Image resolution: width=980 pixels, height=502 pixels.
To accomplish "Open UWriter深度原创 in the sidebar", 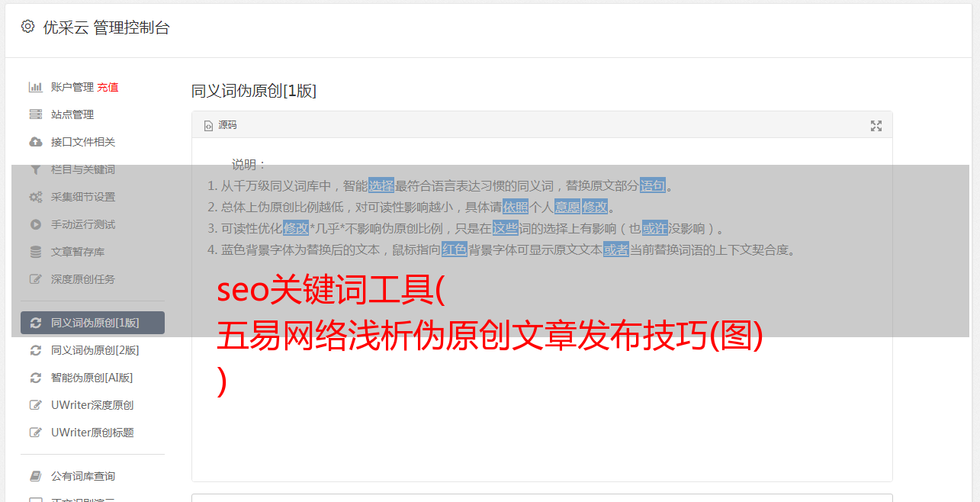I will (93, 405).
